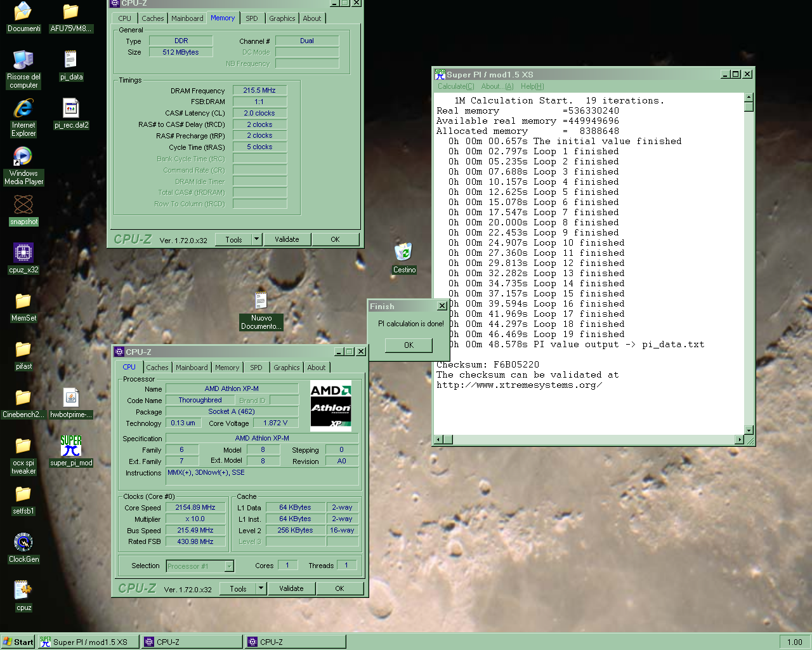Switch to Caches tab in upper CPU-Z window

[153, 18]
